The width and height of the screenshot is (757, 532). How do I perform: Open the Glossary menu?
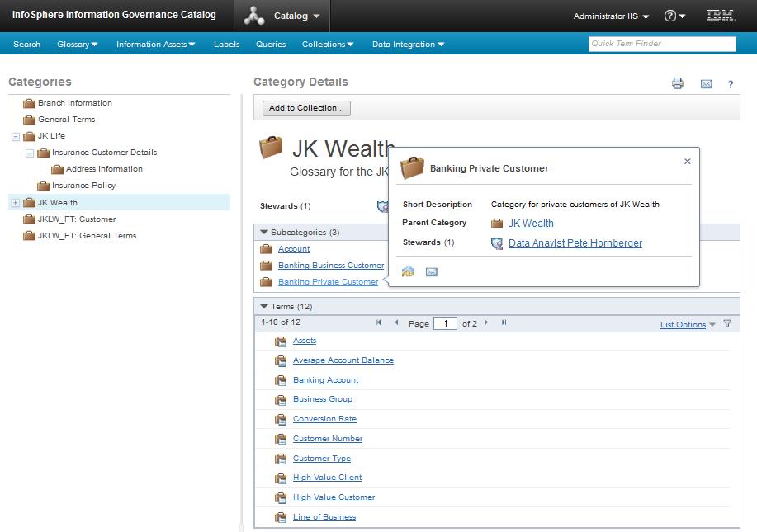(x=78, y=44)
